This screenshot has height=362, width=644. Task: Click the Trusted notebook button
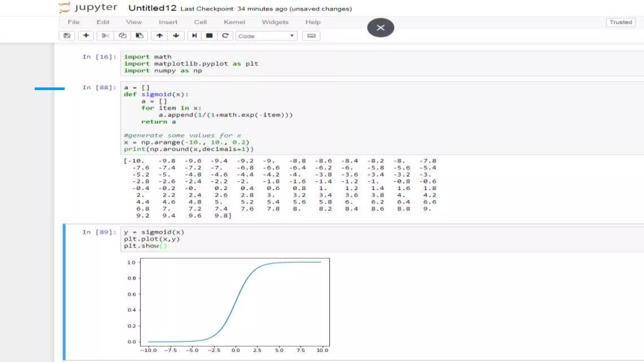click(x=620, y=22)
